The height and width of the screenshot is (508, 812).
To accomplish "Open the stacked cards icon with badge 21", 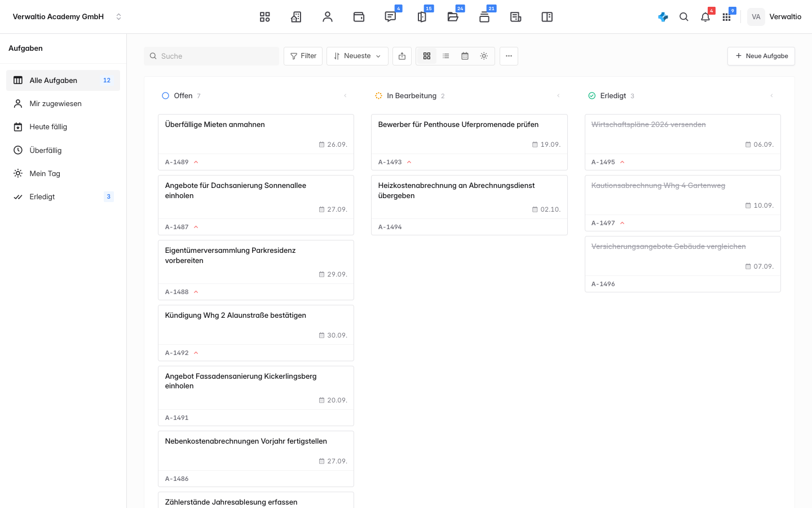I will pyautogui.click(x=484, y=17).
